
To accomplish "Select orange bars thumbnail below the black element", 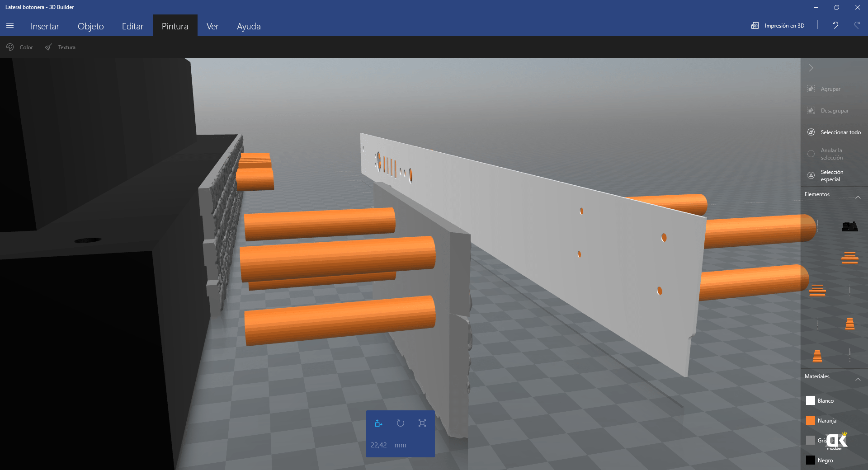I will 849,258.
